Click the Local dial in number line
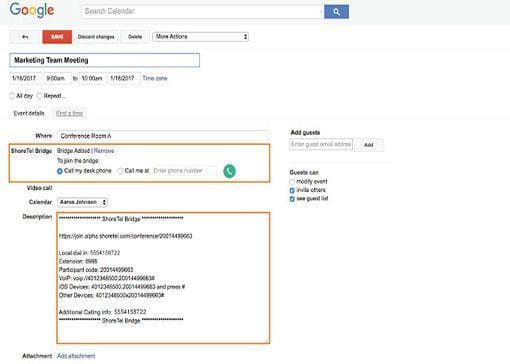This screenshot has height=364, width=510. click(89, 253)
